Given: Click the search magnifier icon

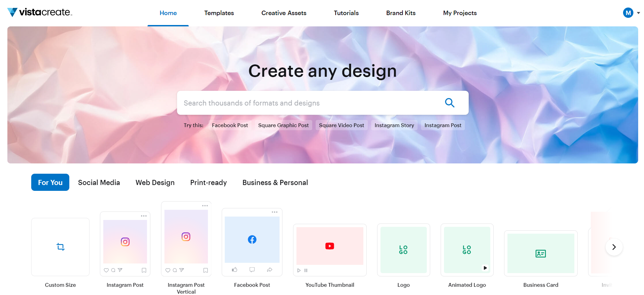Looking at the screenshot, I should coord(449,103).
